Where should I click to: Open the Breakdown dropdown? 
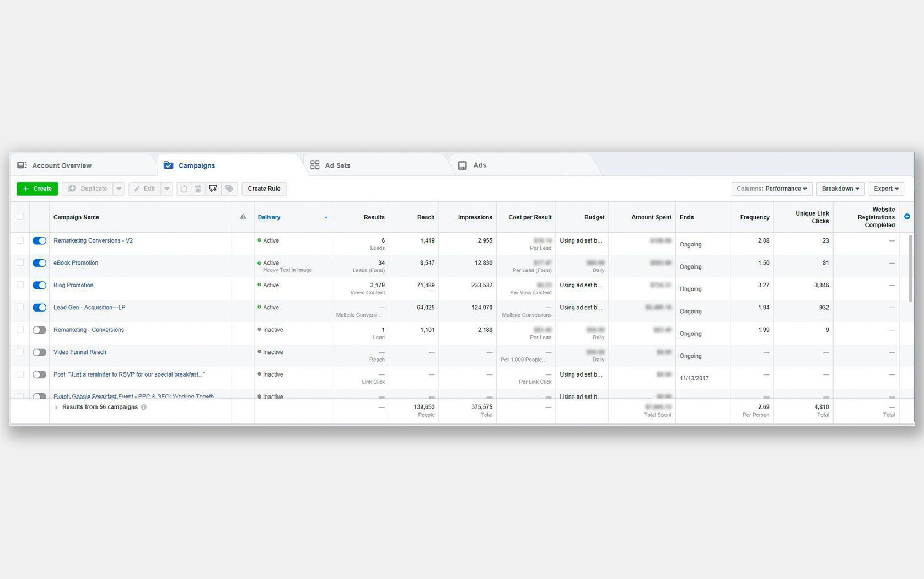pos(840,189)
